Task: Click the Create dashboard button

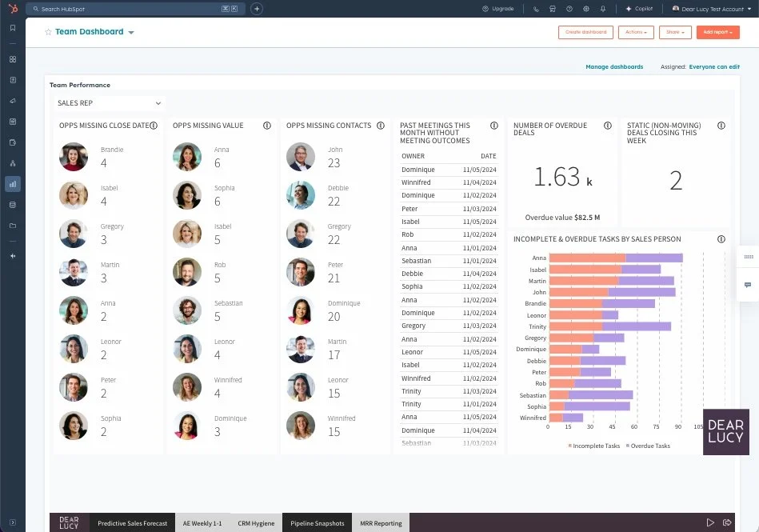Action: coord(585,32)
